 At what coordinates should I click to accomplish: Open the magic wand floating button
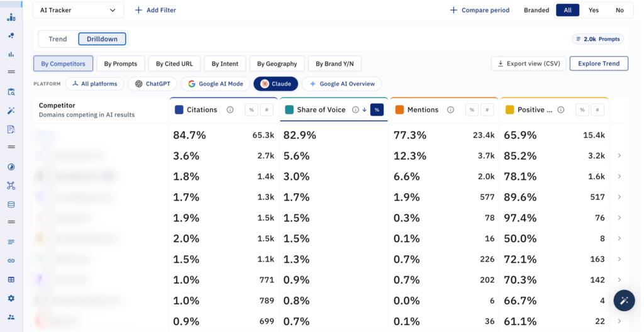click(624, 301)
